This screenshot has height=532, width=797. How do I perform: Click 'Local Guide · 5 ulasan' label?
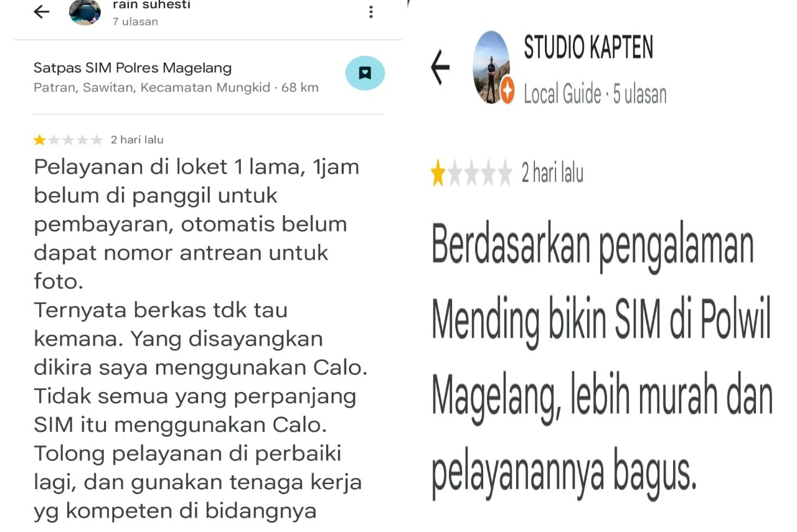tap(595, 94)
